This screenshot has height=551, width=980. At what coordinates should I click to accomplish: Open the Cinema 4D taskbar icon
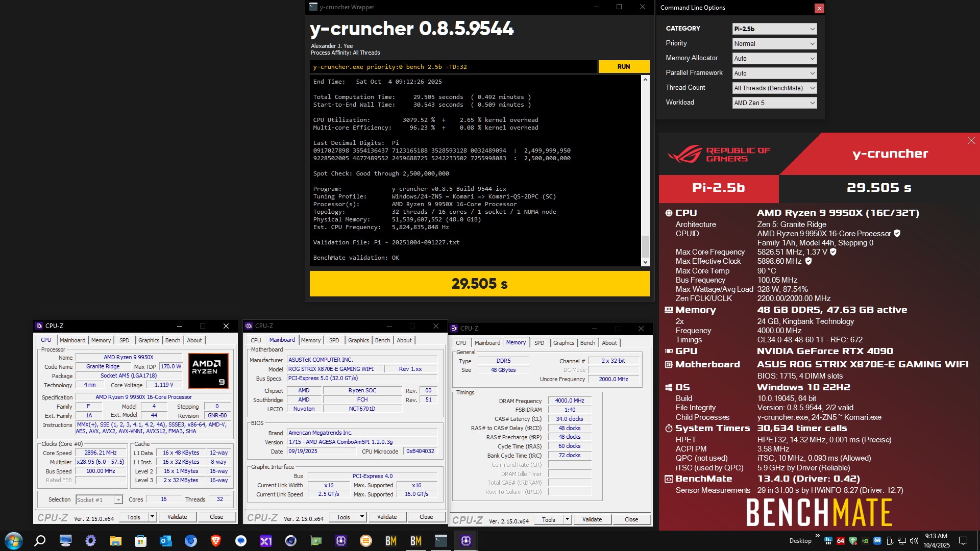[x=290, y=541]
